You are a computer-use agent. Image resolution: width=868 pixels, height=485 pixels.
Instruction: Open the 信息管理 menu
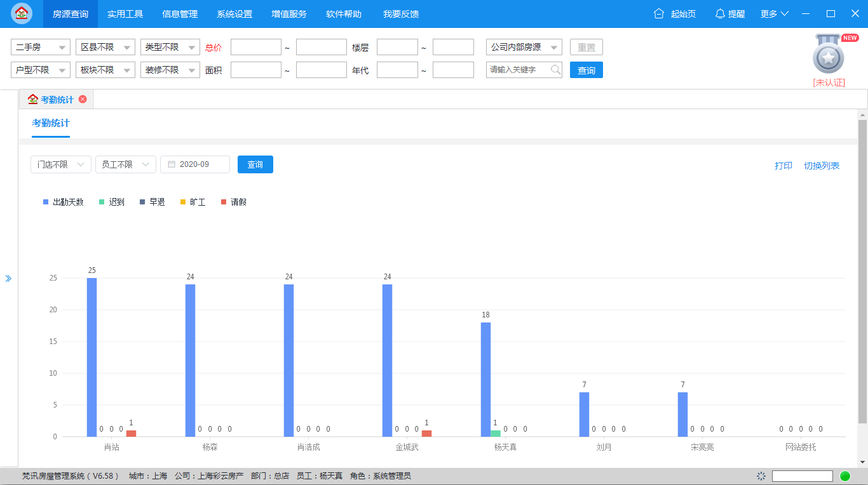point(180,13)
